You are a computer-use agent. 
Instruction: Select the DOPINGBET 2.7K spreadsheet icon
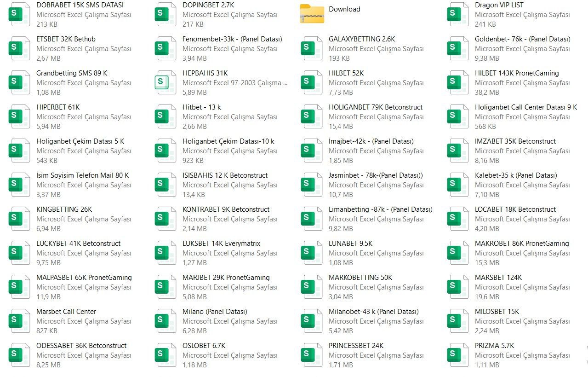pyautogui.click(x=166, y=14)
